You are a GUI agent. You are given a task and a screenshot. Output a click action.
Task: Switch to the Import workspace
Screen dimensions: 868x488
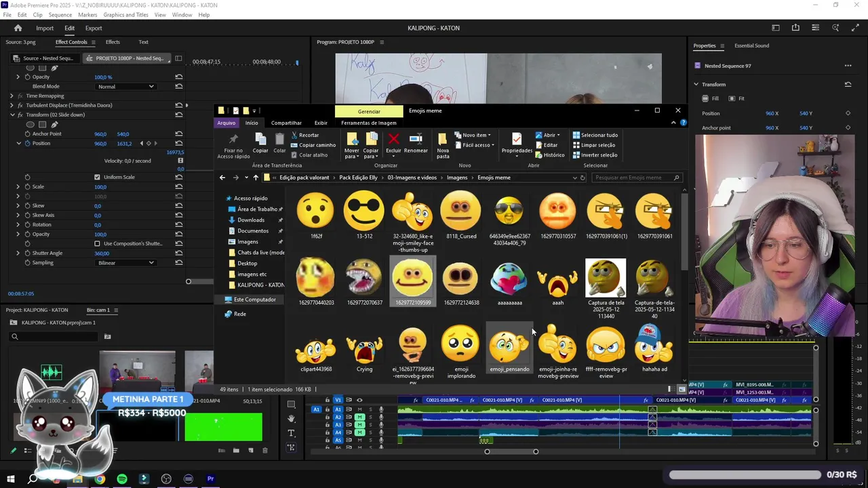(x=45, y=28)
